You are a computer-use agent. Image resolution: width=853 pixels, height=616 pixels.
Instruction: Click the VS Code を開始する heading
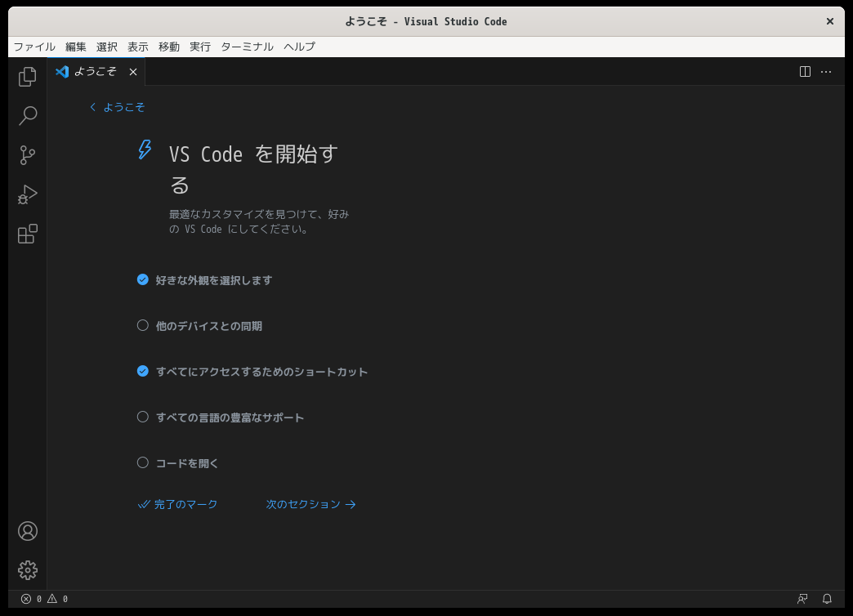pos(254,169)
